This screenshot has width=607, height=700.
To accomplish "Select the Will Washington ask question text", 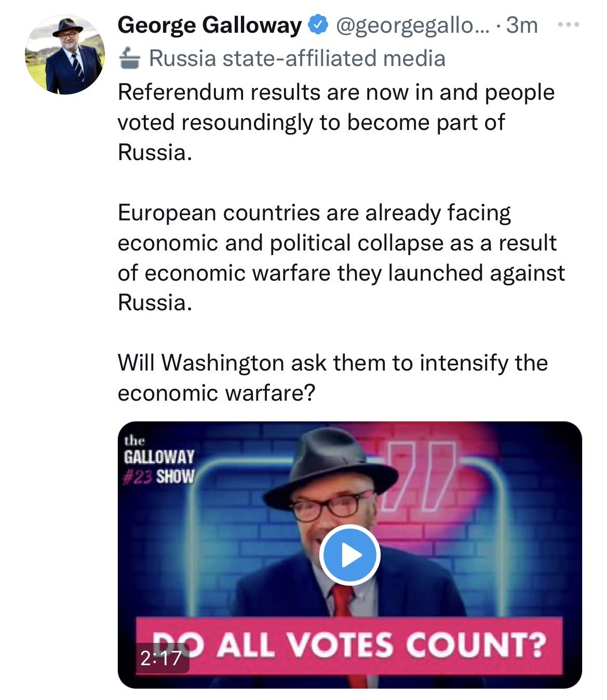I will pyautogui.click(x=333, y=377).
